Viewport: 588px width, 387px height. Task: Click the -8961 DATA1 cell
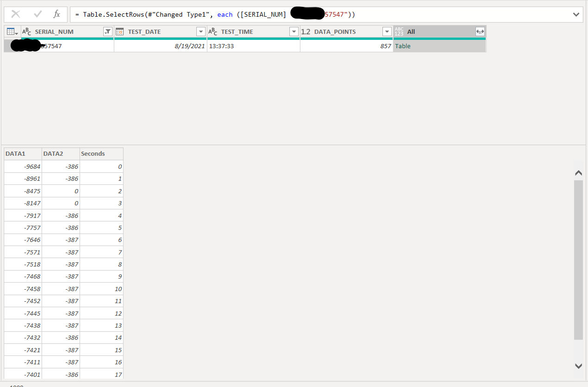(x=23, y=178)
